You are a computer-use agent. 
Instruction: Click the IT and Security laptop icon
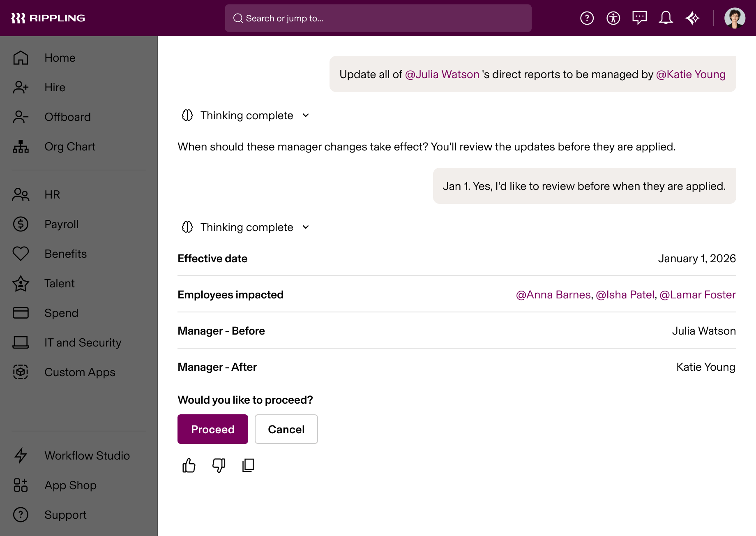point(21,342)
